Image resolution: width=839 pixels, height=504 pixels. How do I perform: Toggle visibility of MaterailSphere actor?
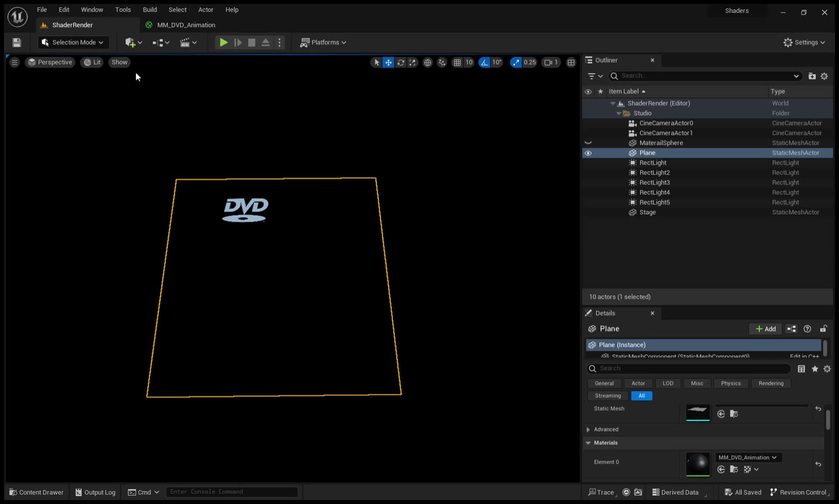tap(588, 143)
